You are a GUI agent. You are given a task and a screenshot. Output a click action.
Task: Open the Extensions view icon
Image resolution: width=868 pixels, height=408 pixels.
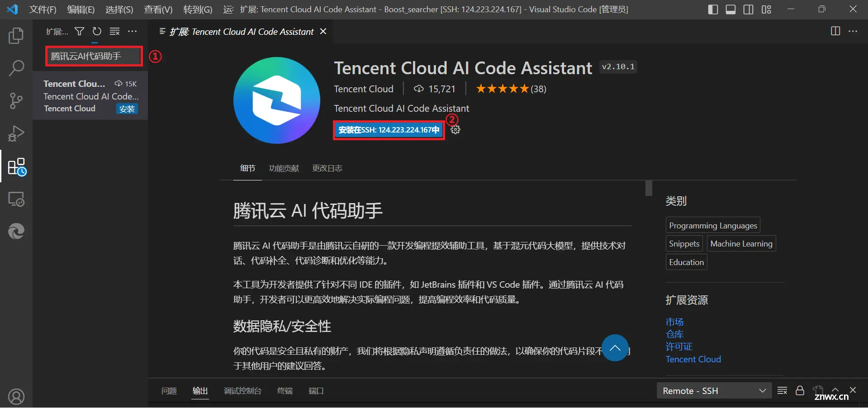tap(17, 166)
